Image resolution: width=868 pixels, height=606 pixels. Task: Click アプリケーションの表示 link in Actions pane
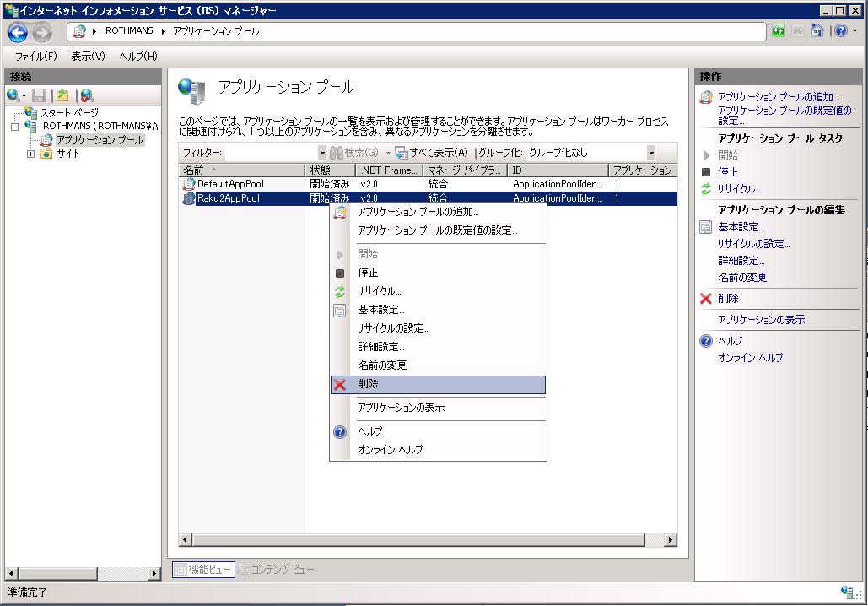point(761,320)
